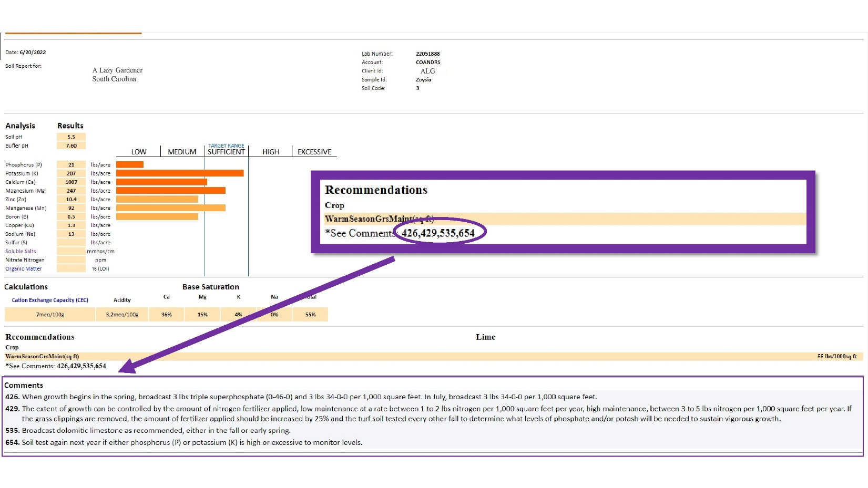Click the Magnesium value 247

(x=71, y=191)
